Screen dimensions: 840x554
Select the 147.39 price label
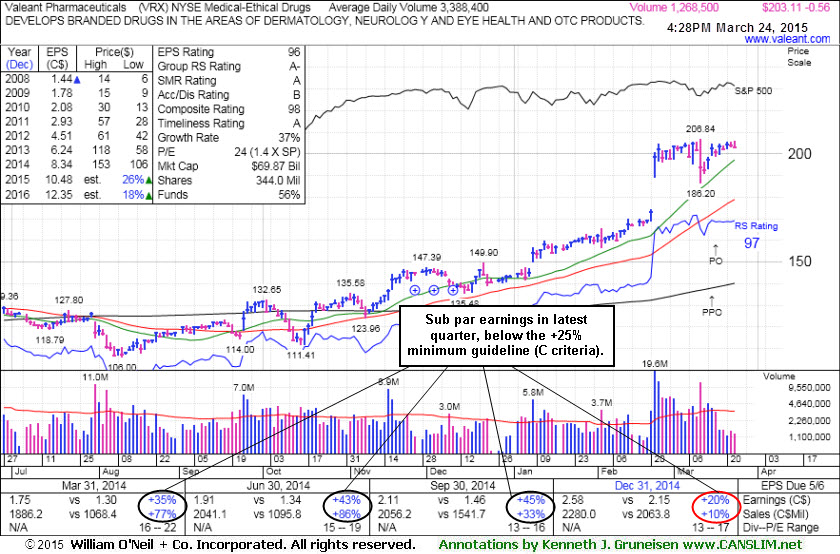pyautogui.click(x=426, y=258)
